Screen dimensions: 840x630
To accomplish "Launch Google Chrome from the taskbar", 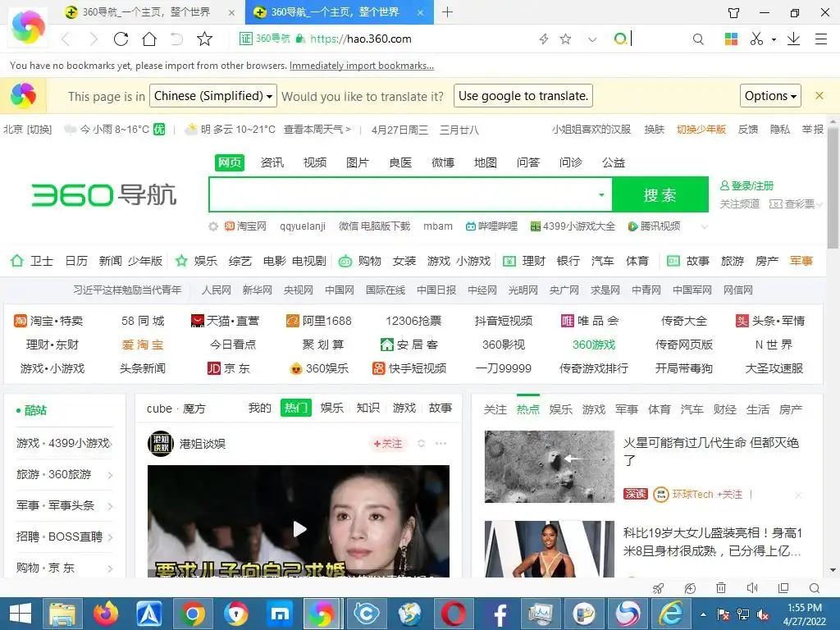I will [x=192, y=614].
